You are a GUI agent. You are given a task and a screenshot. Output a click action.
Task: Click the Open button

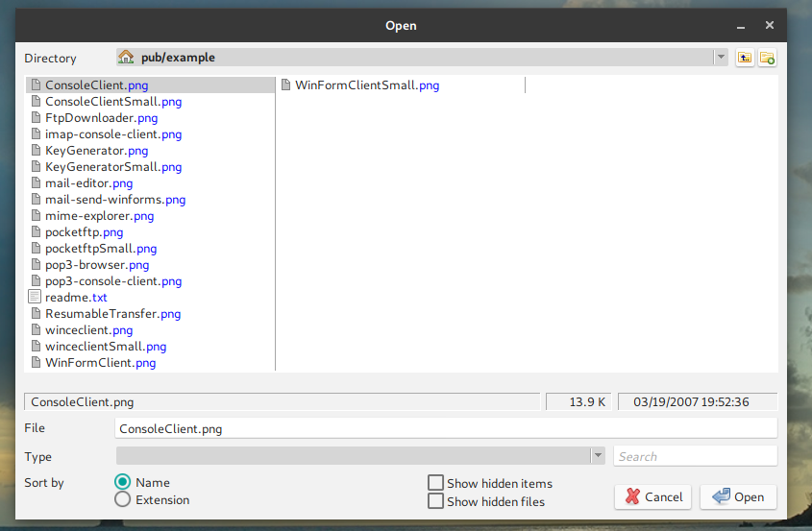click(x=738, y=496)
